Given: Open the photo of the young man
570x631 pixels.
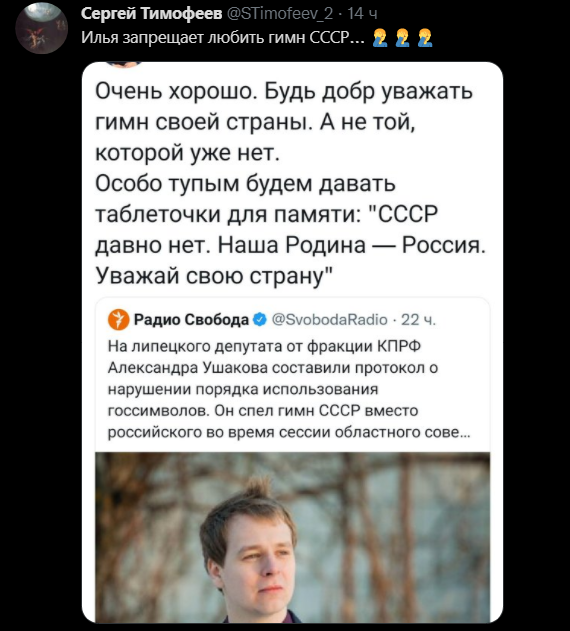Looking at the screenshot, I should (x=293, y=537).
